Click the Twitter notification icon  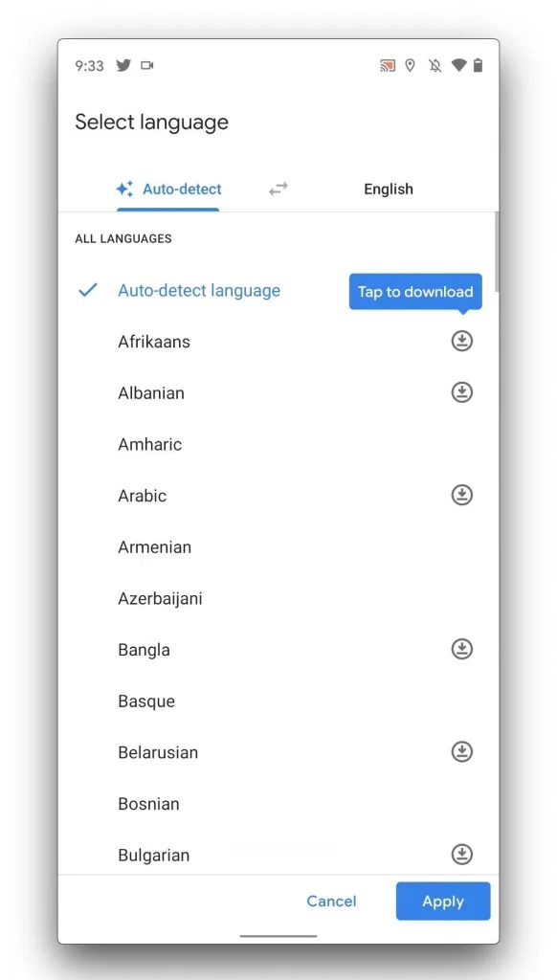point(123,66)
